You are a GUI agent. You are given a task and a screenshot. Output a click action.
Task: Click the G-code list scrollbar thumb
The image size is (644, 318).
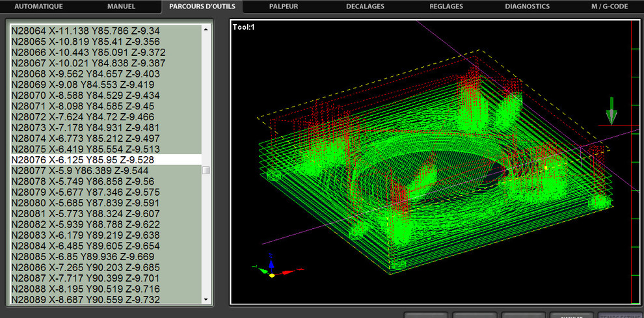click(x=206, y=170)
